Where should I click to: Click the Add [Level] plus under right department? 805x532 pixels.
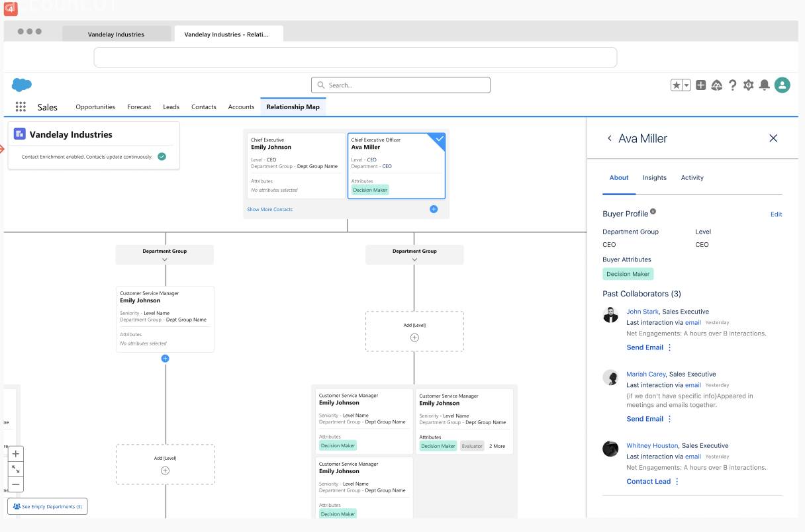tap(415, 337)
